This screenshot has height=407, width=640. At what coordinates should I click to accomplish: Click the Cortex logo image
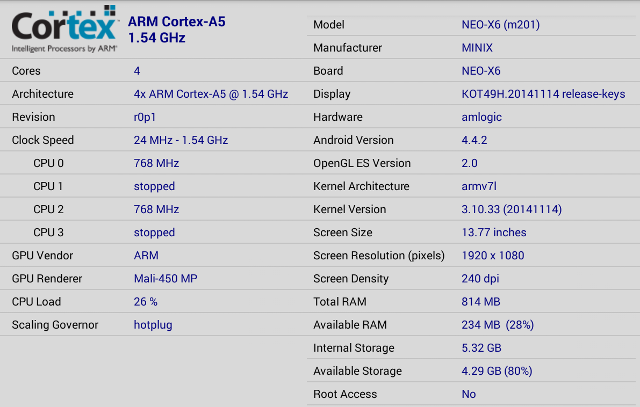click(65, 29)
